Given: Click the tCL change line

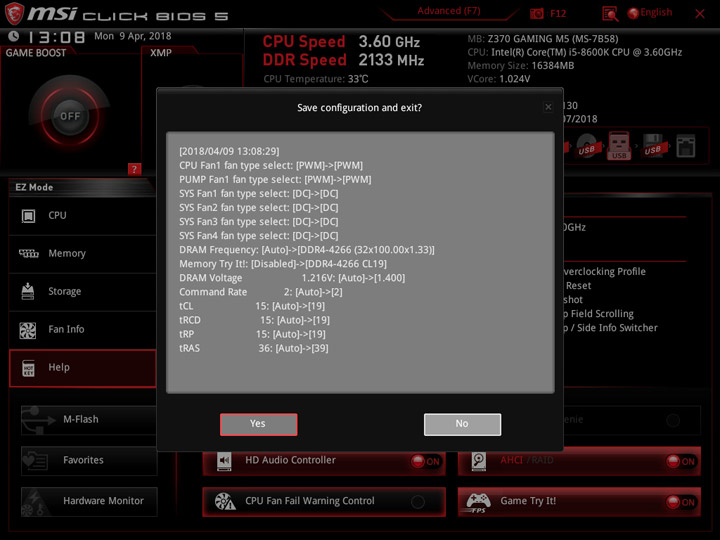Looking at the screenshot, I should (252, 306).
